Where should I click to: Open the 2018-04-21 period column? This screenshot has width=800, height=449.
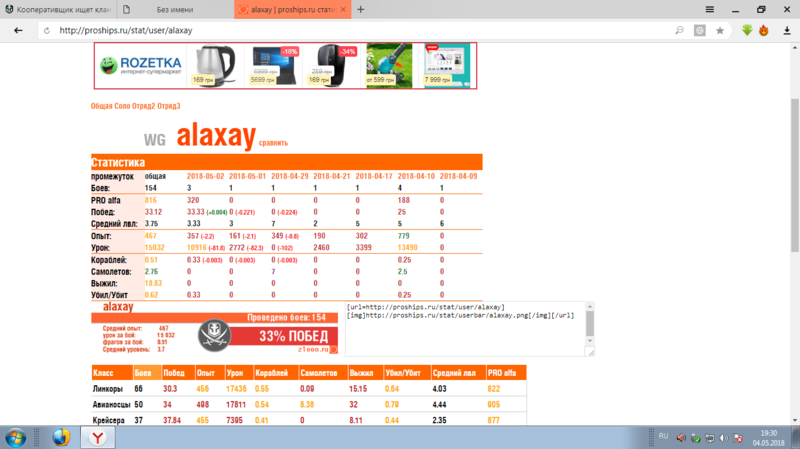pos(332,176)
